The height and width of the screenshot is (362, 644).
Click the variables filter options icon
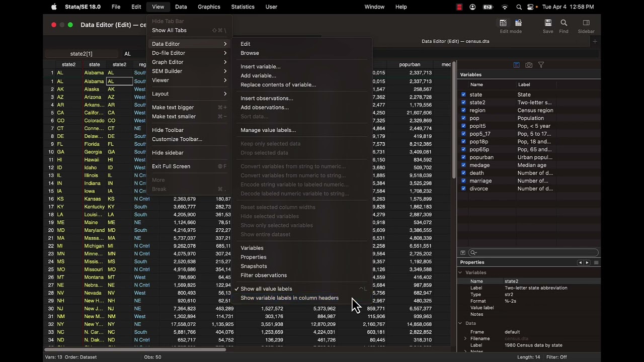[x=463, y=252]
